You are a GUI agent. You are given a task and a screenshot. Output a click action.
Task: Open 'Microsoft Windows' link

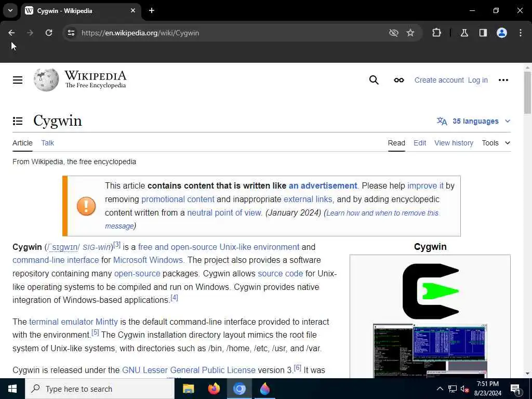click(x=148, y=260)
